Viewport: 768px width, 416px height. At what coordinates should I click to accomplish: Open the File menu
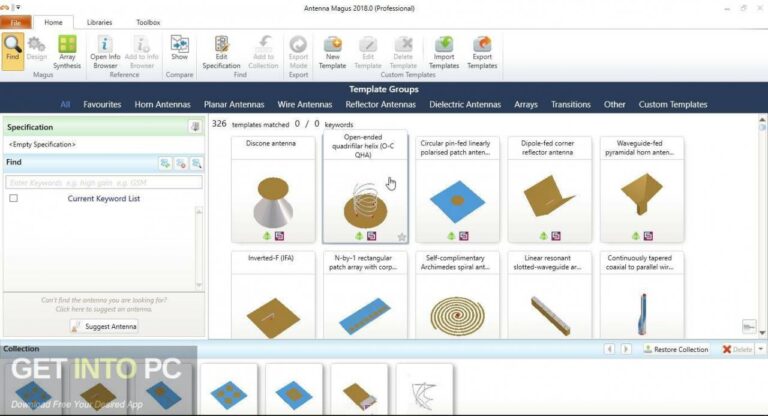tap(16, 23)
